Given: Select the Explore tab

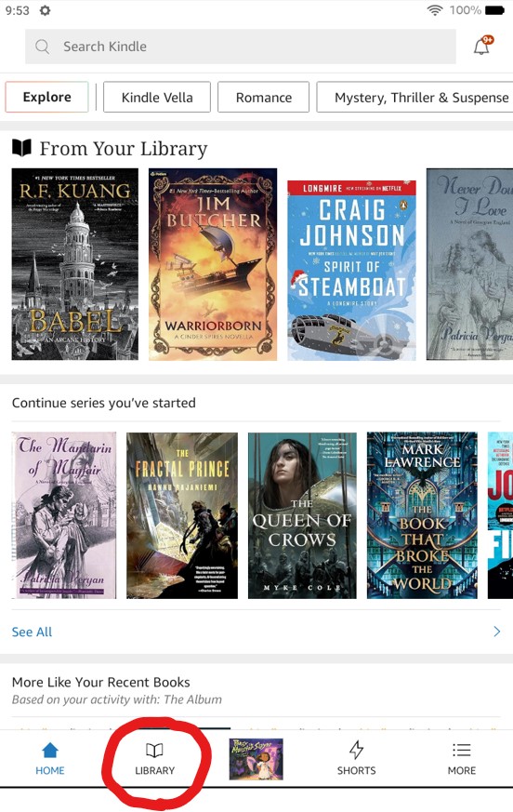Looking at the screenshot, I should (x=47, y=98).
